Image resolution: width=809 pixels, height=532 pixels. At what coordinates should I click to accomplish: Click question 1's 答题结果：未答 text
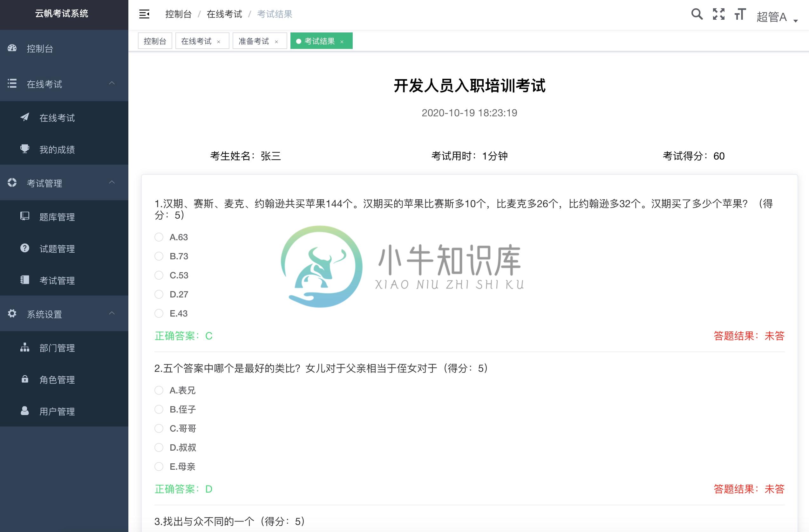click(749, 336)
